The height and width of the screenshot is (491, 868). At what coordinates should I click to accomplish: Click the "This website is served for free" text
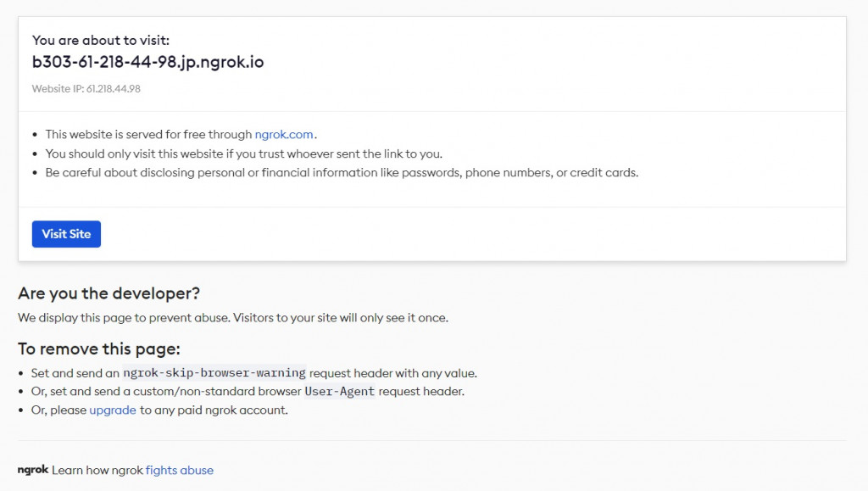[149, 134]
